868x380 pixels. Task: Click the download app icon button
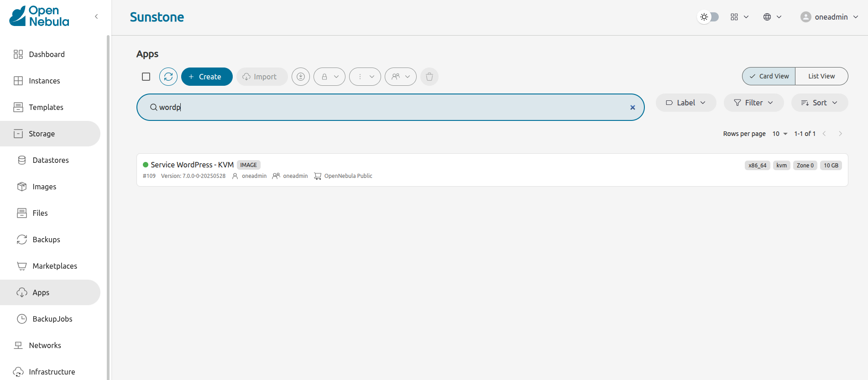pyautogui.click(x=301, y=77)
